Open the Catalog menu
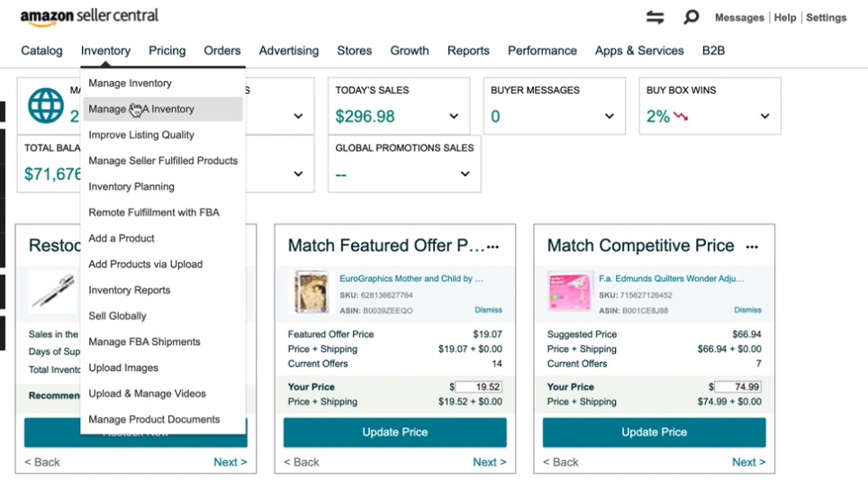The image size is (868, 490). 41,51
